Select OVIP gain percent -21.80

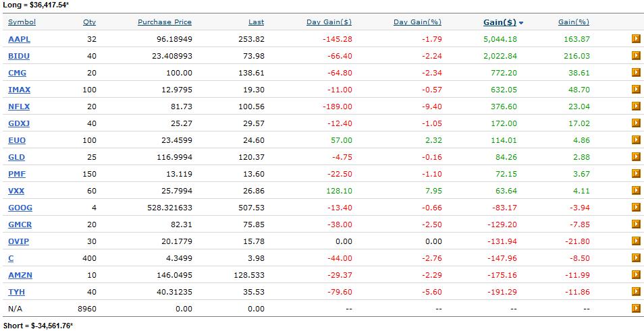pos(576,241)
